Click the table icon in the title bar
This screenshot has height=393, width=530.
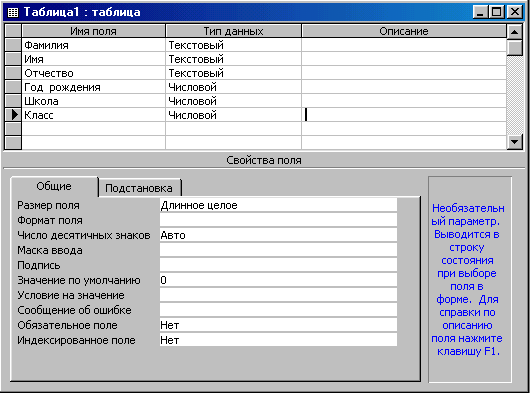point(13,13)
